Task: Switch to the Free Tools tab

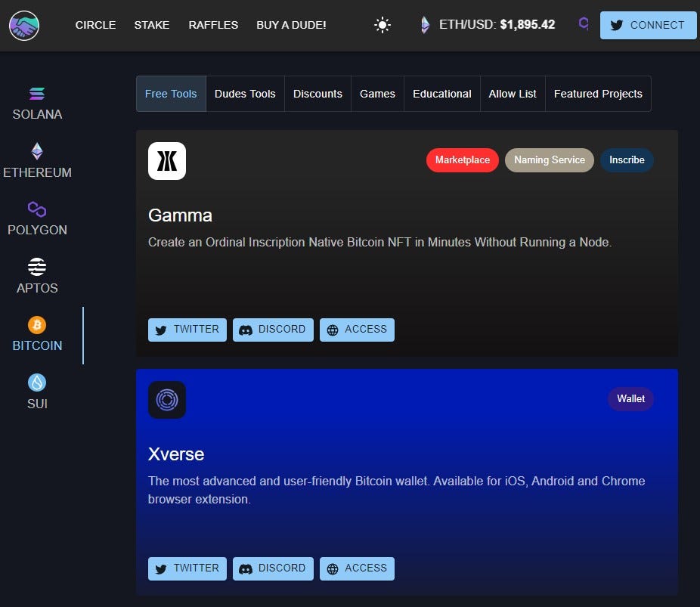Action: tap(171, 94)
